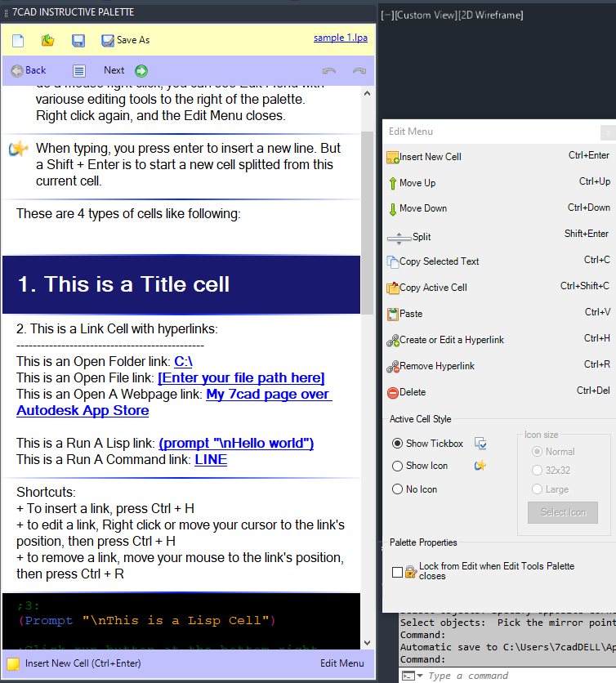Choose Split from the Edit Menu
This screenshot has height=683, width=616.
pos(421,237)
